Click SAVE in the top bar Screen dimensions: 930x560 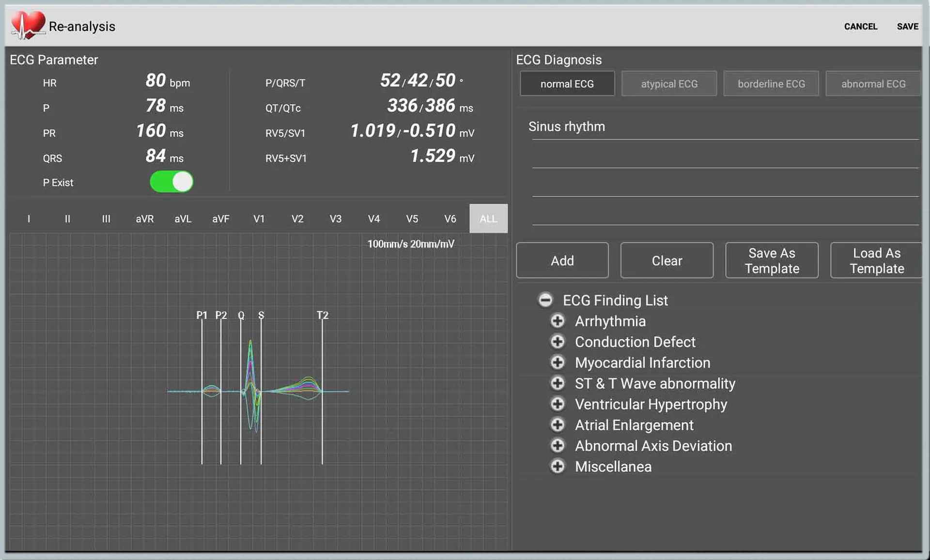(x=907, y=27)
